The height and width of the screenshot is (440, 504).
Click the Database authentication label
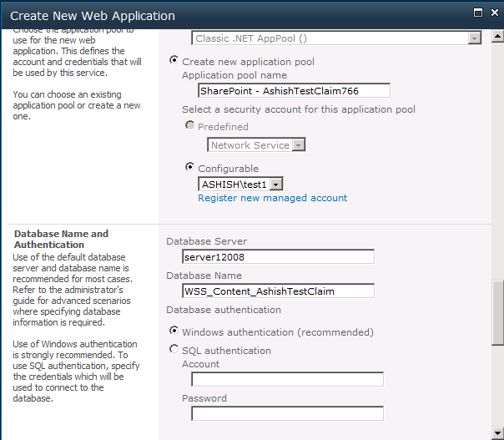224,310
